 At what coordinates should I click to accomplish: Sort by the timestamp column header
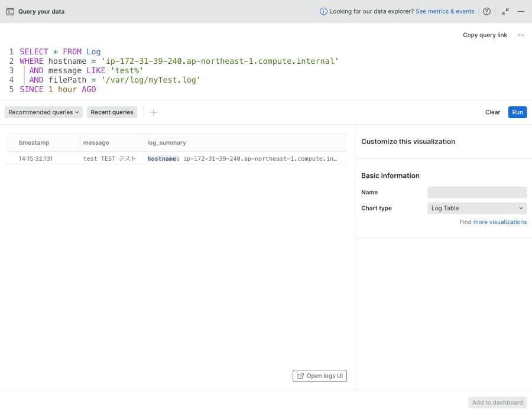tap(34, 142)
